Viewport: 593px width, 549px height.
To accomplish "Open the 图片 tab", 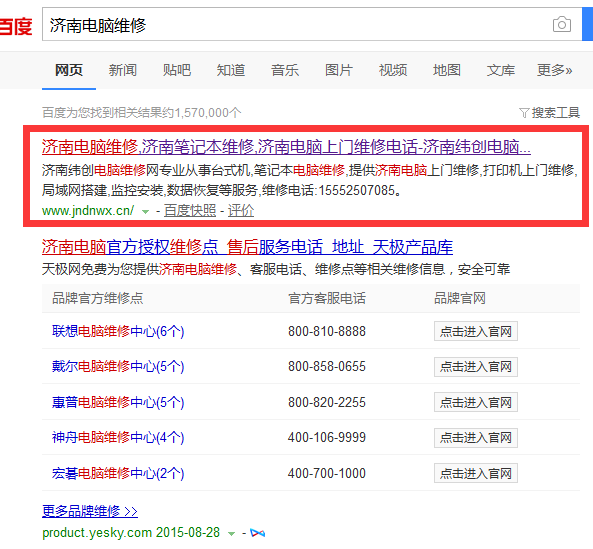I will pyautogui.click(x=339, y=70).
